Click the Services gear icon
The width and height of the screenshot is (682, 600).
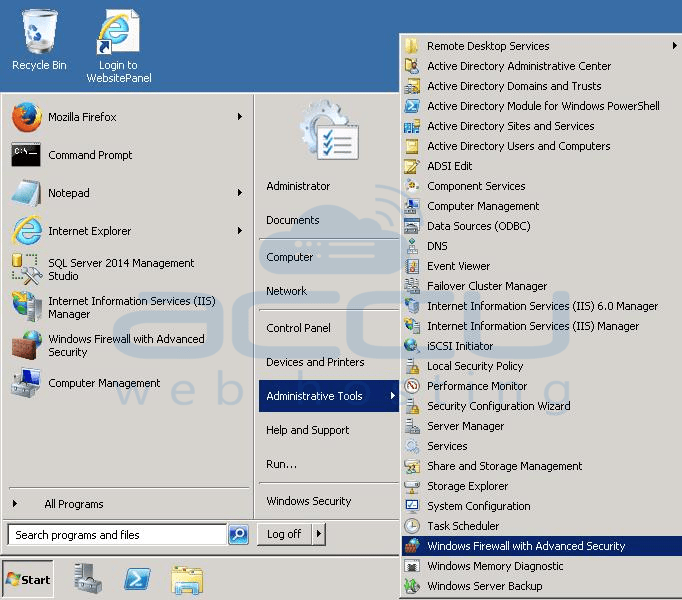tap(412, 446)
